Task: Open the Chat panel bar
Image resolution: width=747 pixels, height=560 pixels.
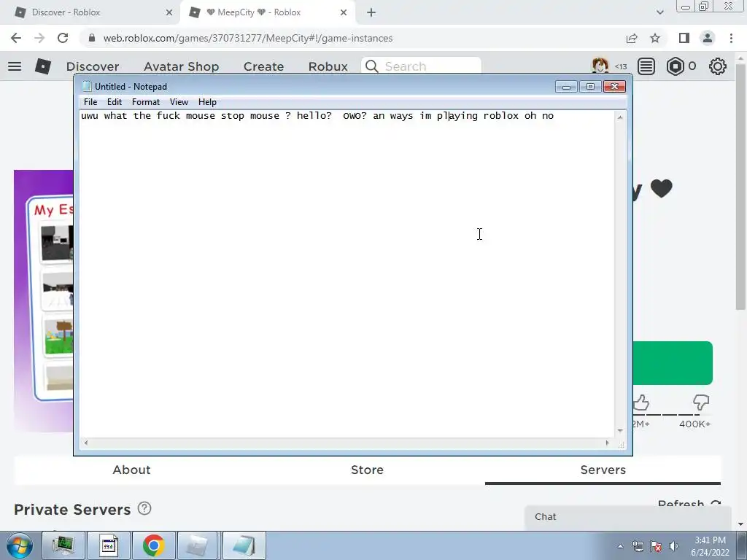Action: (x=628, y=517)
